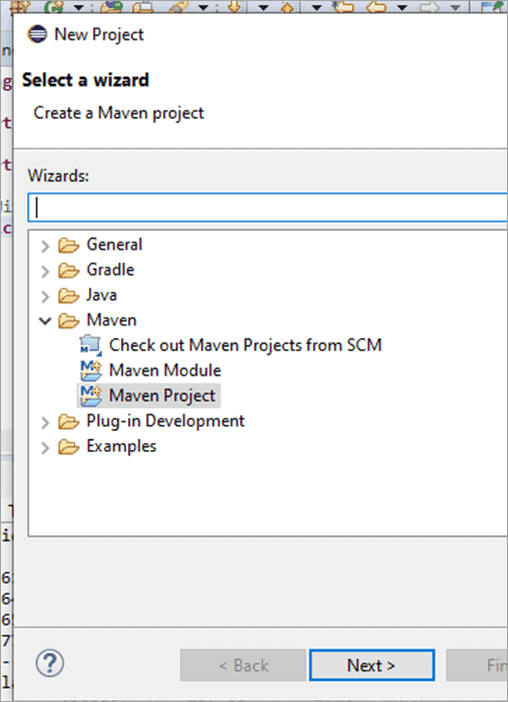508x702 pixels.
Task: Select the Examples tree entry
Action: coord(121,446)
